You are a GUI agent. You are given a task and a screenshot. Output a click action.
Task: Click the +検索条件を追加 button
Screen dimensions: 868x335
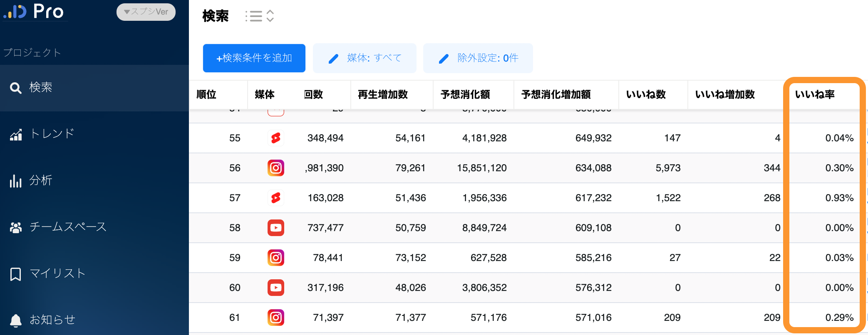click(254, 58)
